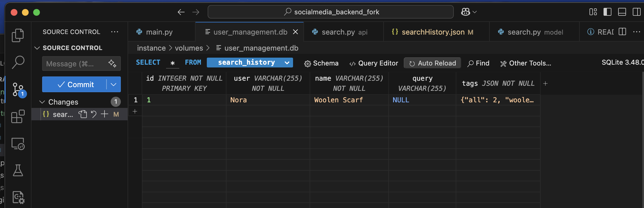Toggle the bottom panel

(x=622, y=12)
